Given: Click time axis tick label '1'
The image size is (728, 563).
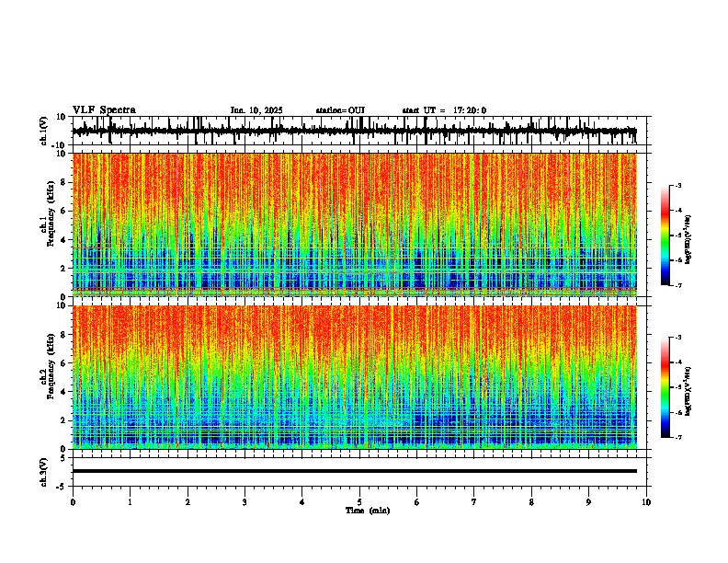Looking at the screenshot, I should pos(130,502).
